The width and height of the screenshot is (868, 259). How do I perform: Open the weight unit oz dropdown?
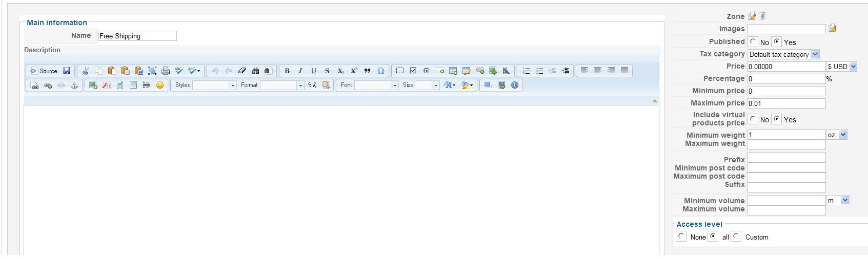tap(837, 135)
